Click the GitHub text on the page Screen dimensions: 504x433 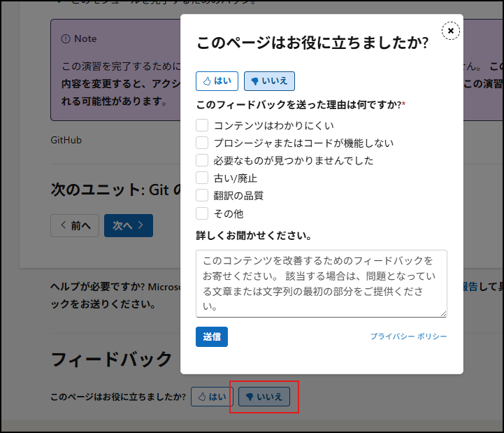coord(66,141)
